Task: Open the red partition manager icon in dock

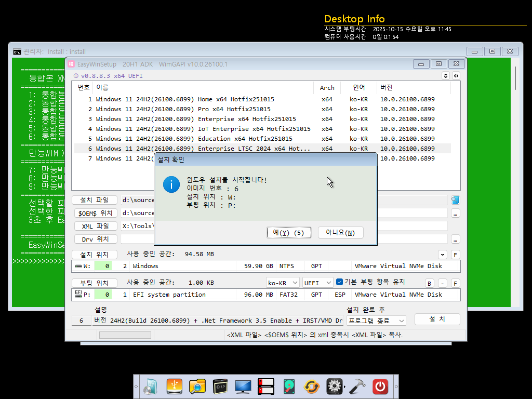Action: tap(266, 387)
